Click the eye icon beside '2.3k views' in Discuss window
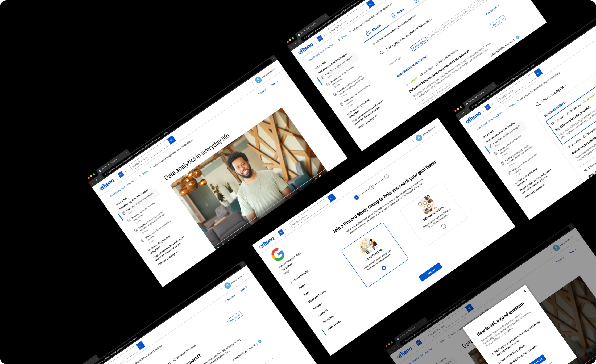The width and height of the screenshot is (596, 364). (421, 75)
